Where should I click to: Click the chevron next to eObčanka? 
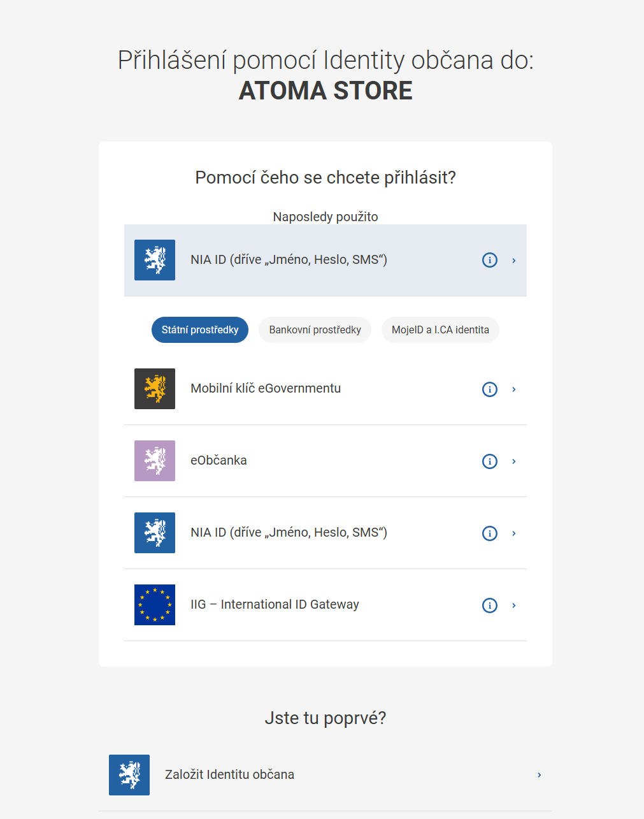(x=513, y=461)
